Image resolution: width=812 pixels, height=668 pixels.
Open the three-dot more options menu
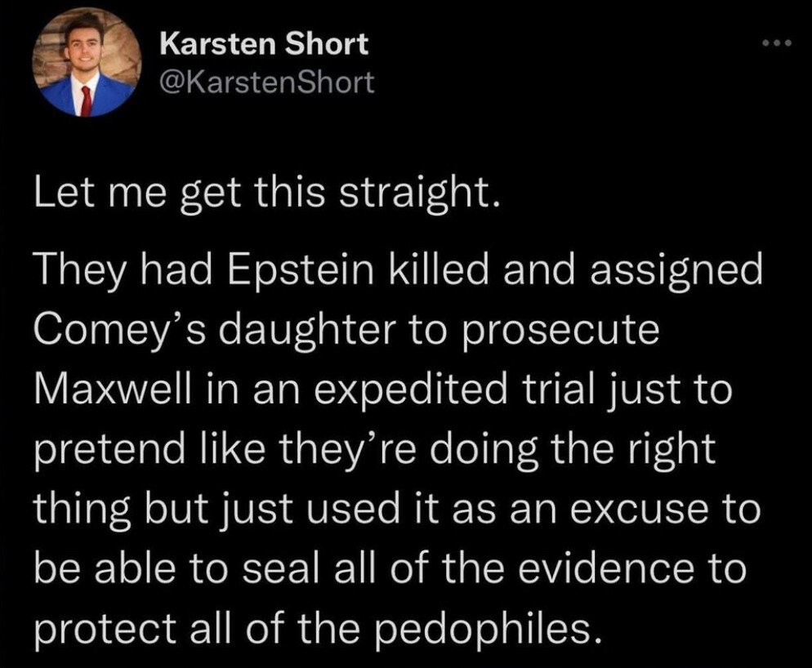[x=777, y=42]
